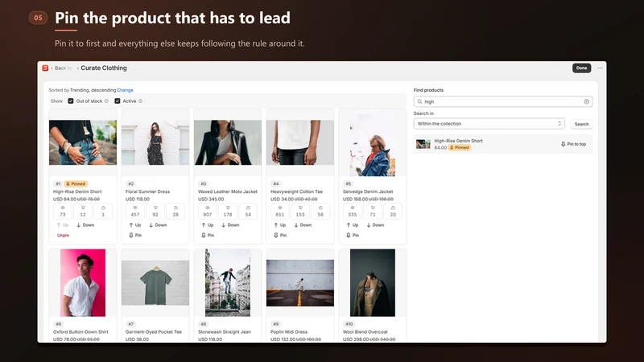Move Selvedge Denim Jacket up
Screen dimensions: 644x362
[353, 225]
